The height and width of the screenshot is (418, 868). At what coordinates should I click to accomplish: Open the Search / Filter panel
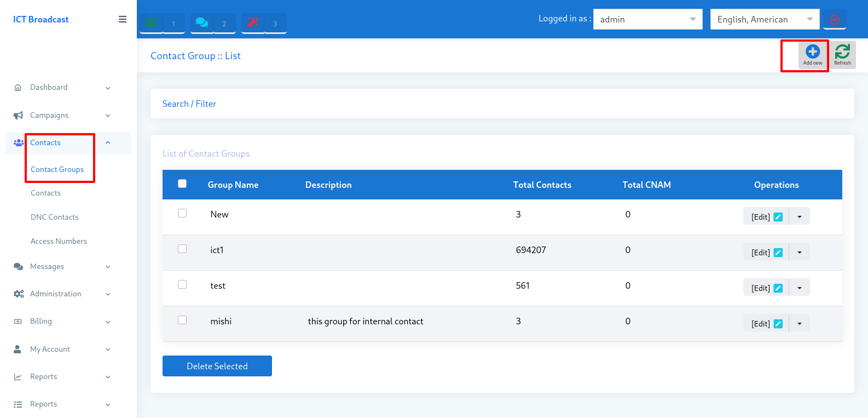pyautogui.click(x=189, y=104)
